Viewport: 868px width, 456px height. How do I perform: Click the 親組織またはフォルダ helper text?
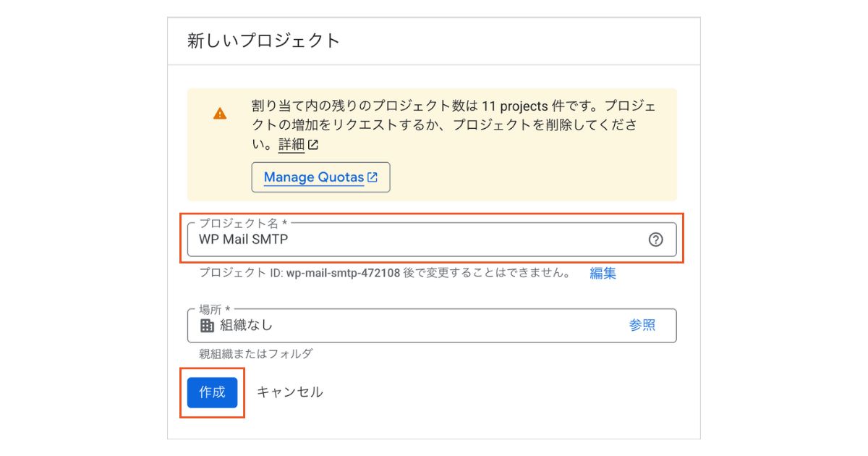(x=256, y=354)
